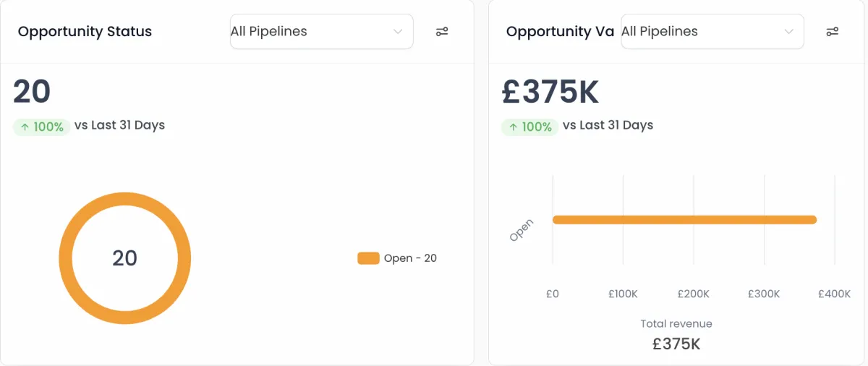Click the orange swatch in the Open legend
The image size is (868, 366).
click(368, 258)
